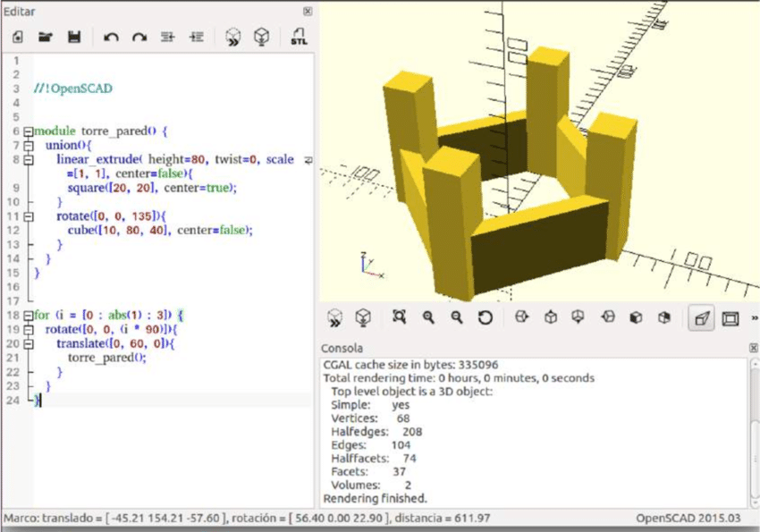Fit the model with View All icon

(x=399, y=317)
